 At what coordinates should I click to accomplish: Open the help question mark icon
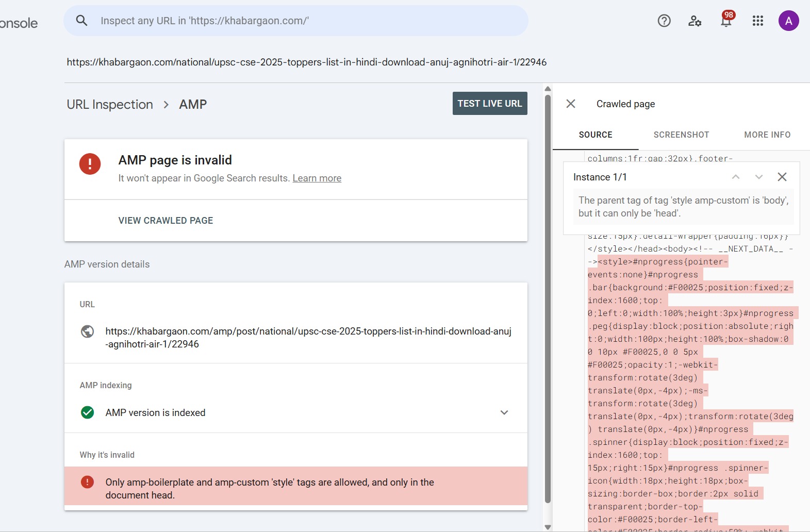tap(664, 21)
